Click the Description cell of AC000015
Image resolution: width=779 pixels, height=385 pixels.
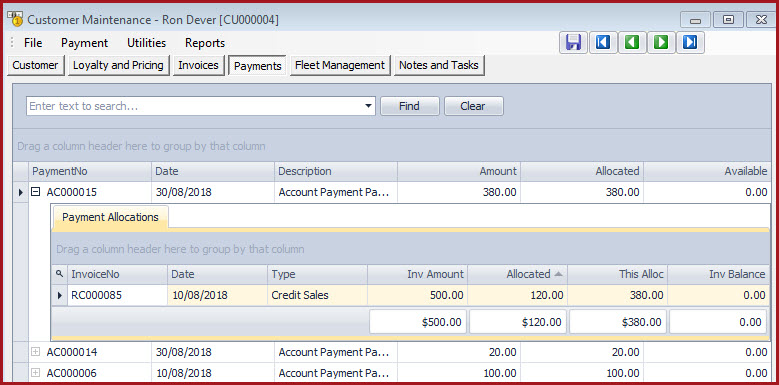pos(336,192)
